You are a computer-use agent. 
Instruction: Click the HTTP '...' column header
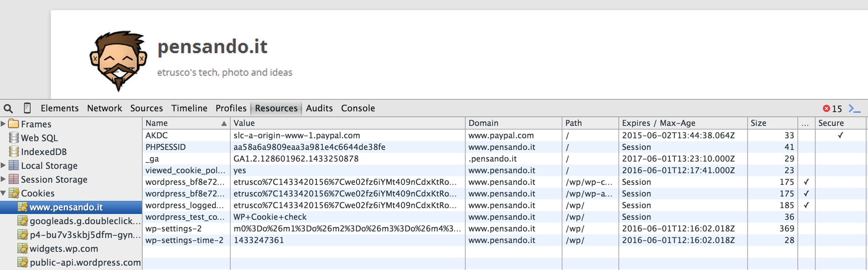click(807, 123)
